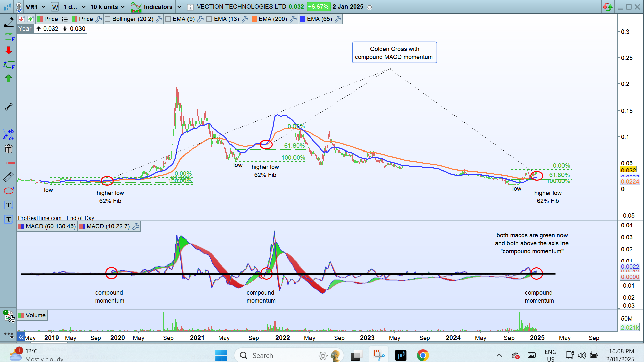Click the green up arrow panel button
This screenshot has height=362, width=644.
coord(30,19)
